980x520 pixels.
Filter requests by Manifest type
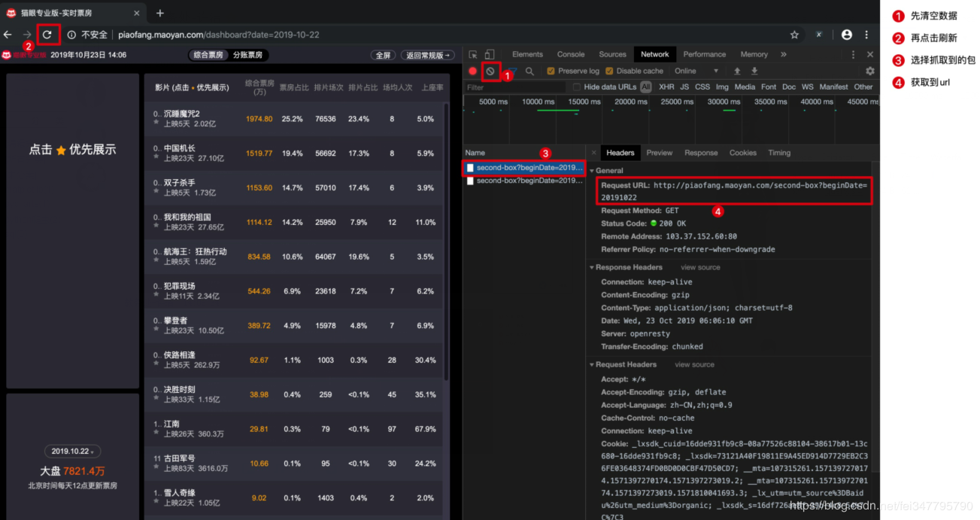pos(833,87)
